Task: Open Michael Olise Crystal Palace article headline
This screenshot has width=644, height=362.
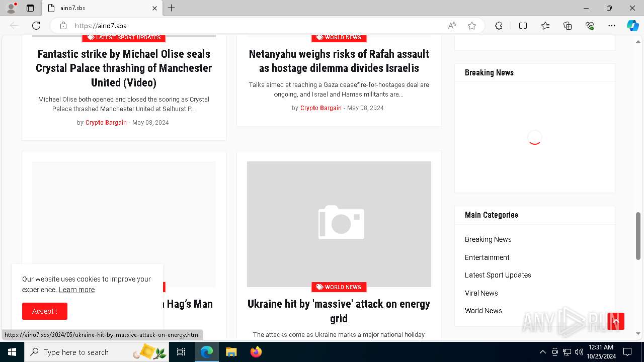Action: [124, 68]
